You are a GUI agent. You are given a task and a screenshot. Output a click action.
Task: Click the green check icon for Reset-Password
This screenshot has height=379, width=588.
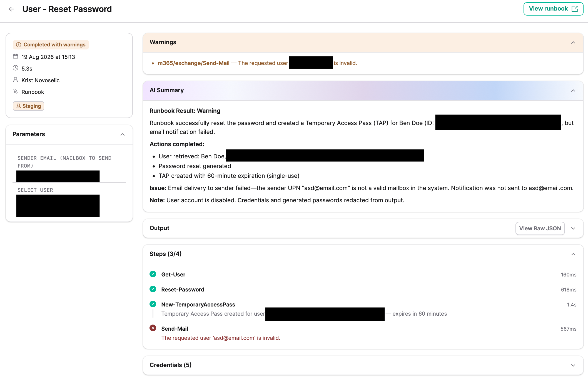153,289
